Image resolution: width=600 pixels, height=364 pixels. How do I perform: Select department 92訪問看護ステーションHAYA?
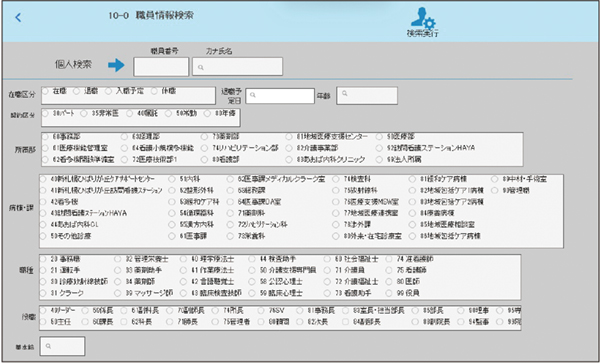point(379,148)
